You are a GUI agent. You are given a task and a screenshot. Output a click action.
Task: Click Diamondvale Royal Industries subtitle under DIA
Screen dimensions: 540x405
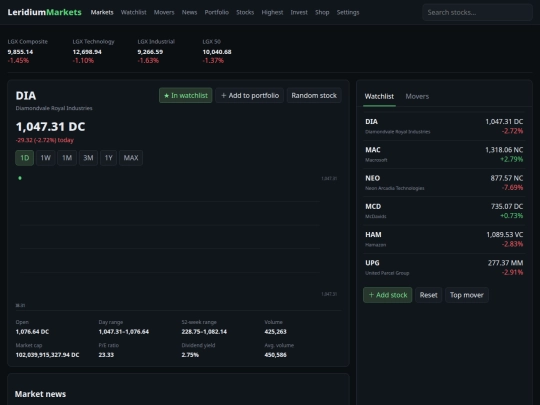click(x=54, y=108)
